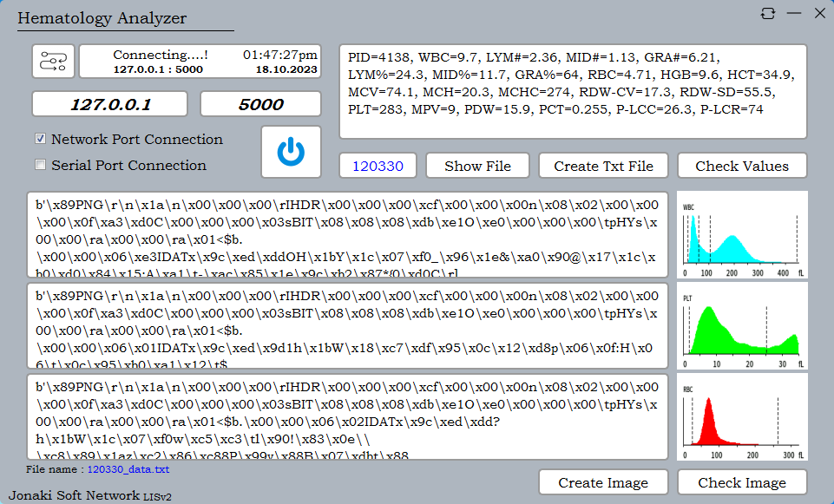Click the status address 127.0.0.1 : 5000
Viewport: 834px width, 504px height.
[x=158, y=69]
